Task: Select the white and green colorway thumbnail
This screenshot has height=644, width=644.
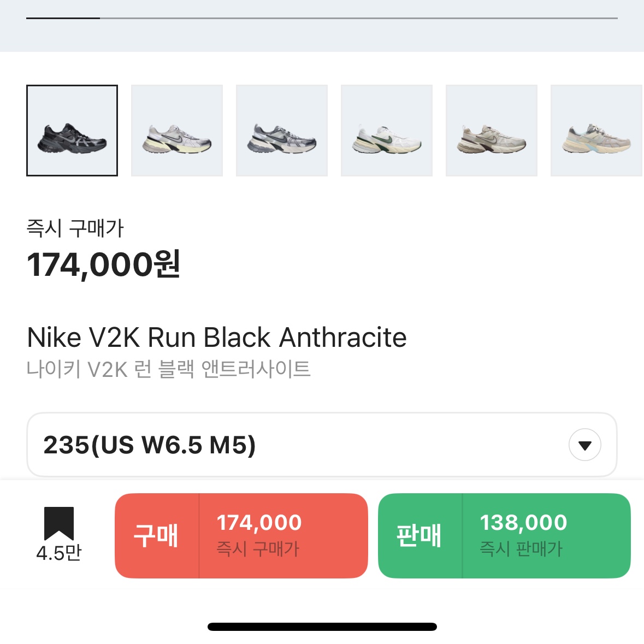Action: [386, 130]
